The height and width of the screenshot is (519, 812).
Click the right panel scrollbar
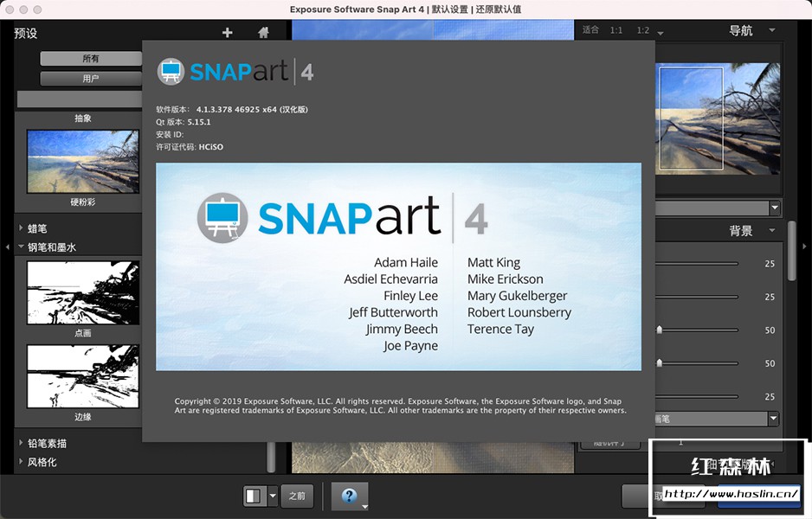(x=792, y=251)
